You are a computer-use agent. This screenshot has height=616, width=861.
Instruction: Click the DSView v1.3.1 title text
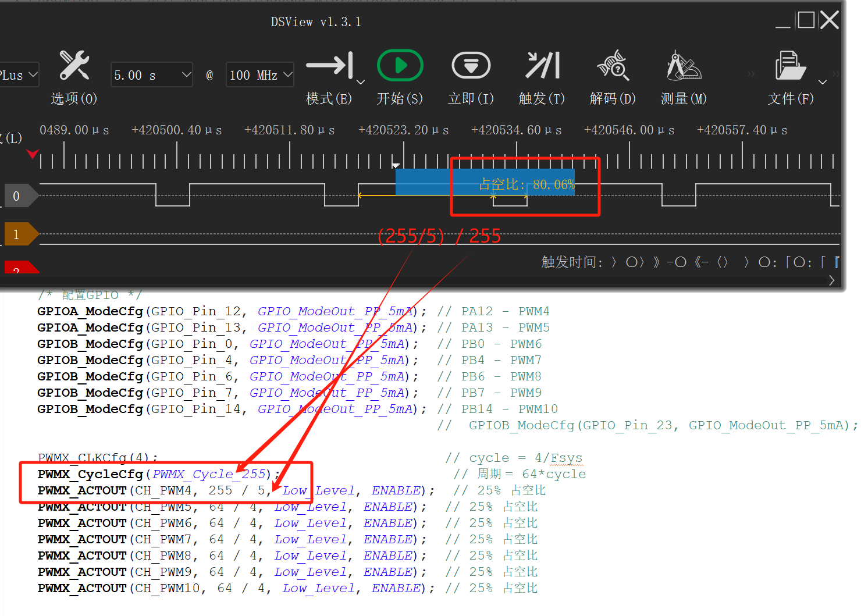point(316,22)
